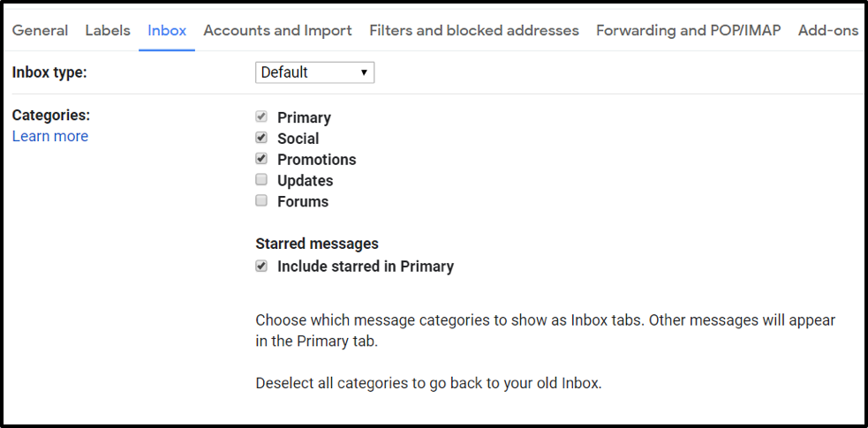Open the General settings tab

[40, 30]
